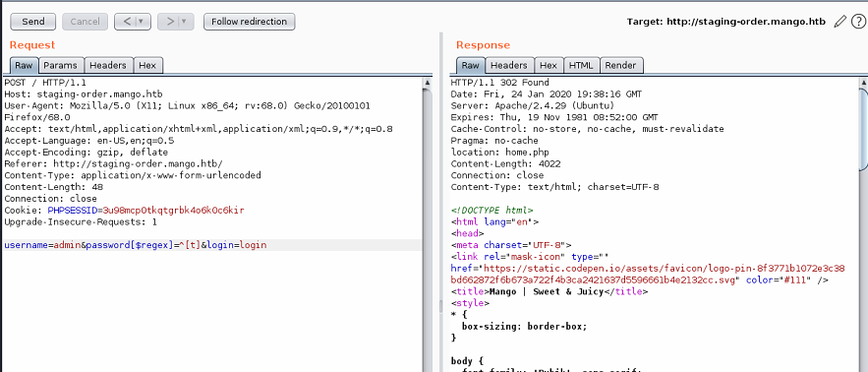Viewport: 868px width, 372px height.
Task: Open the response Render tab
Action: pos(620,65)
